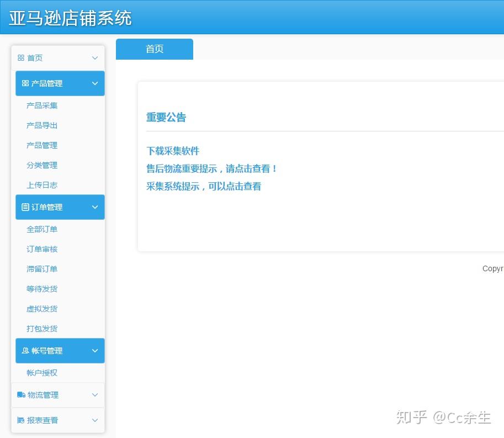Open 帐户授权 under account management
504x438 pixels.
(41, 373)
